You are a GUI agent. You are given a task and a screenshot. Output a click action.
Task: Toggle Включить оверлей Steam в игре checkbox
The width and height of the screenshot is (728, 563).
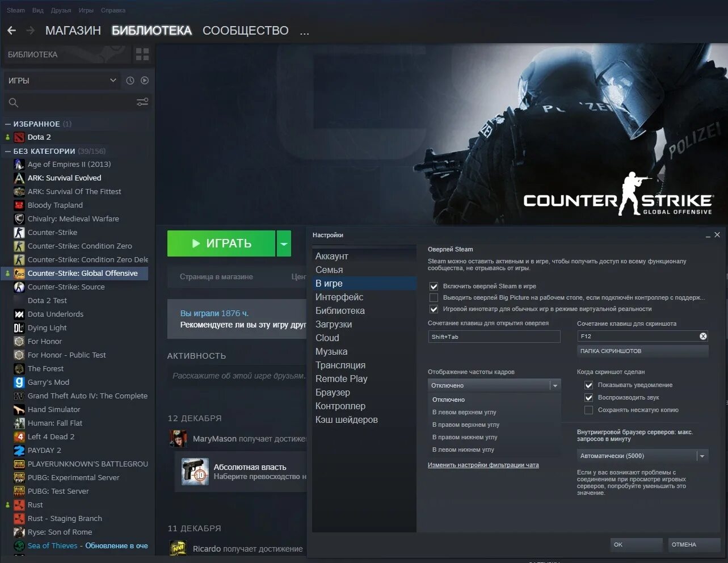[x=434, y=287]
